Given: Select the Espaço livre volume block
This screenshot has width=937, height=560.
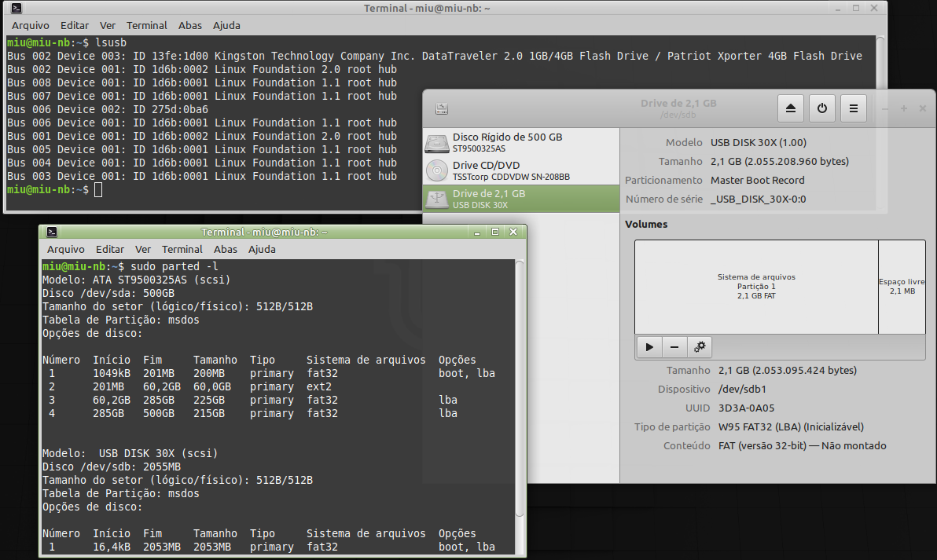Looking at the screenshot, I should pos(902,287).
